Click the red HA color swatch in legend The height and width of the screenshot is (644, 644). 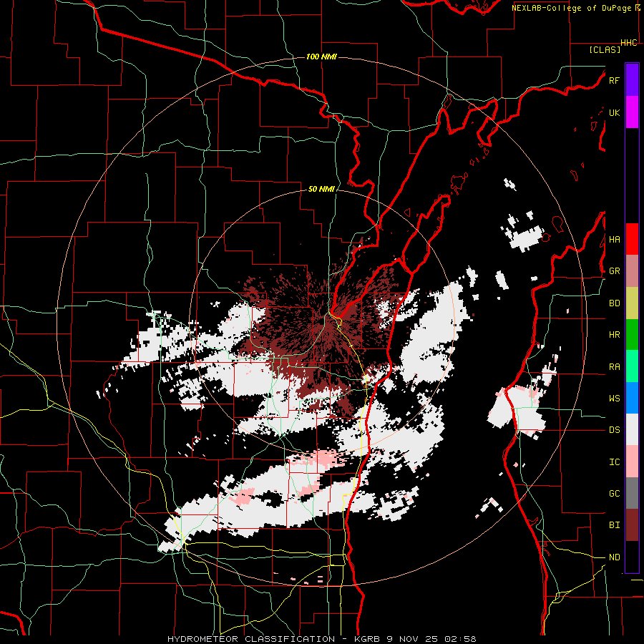pyautogui.click(x=632, y=239)
